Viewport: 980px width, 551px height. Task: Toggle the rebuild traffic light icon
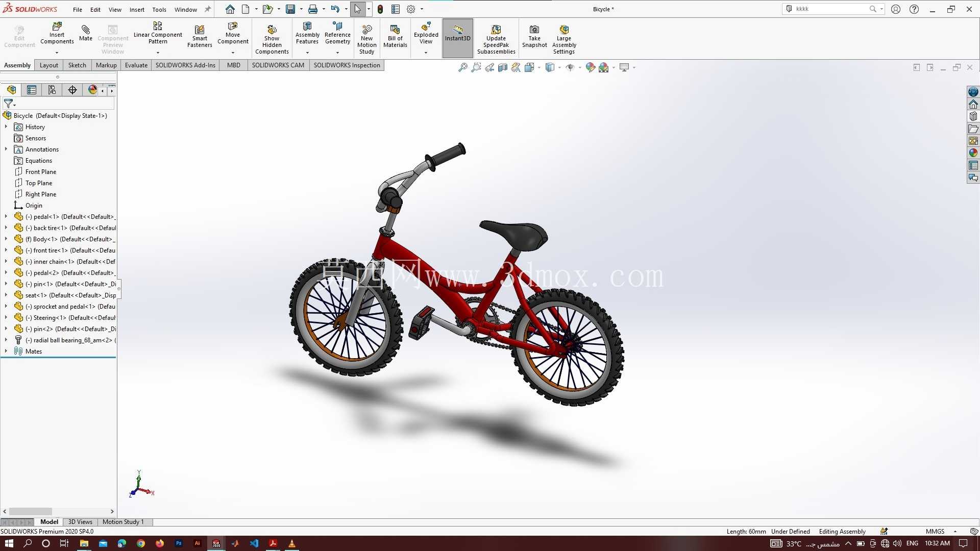click(380, 9)
